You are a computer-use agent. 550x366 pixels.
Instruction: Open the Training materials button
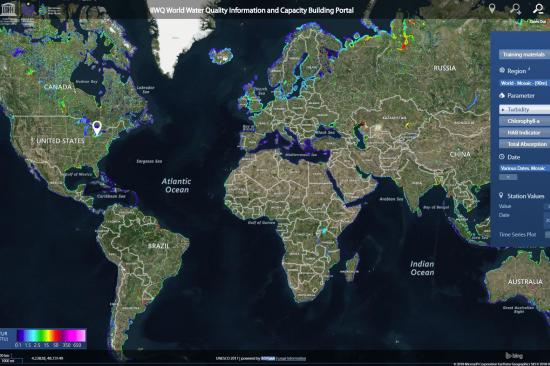coord(524,54)
